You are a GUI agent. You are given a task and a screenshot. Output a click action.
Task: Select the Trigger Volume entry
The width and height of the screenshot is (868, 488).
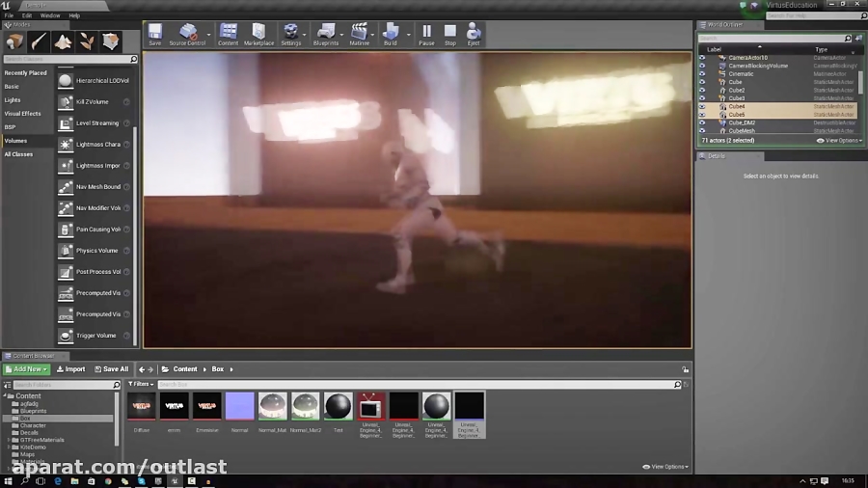point(95,336)
